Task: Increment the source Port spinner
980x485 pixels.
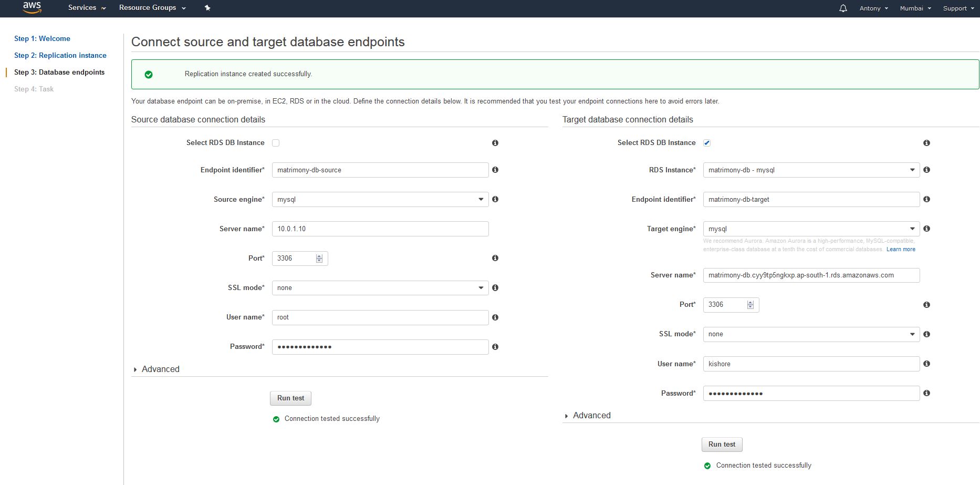Action: tap(319, 256)
